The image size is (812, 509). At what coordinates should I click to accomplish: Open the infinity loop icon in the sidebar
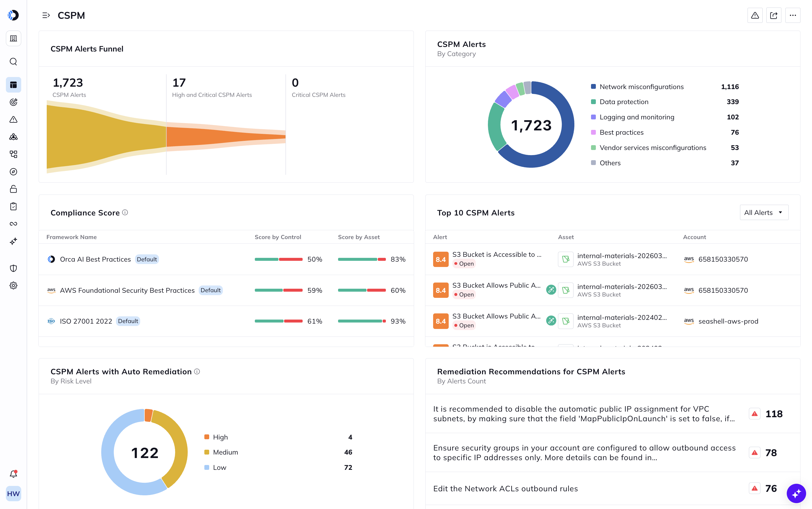click(x=13, y=224)
